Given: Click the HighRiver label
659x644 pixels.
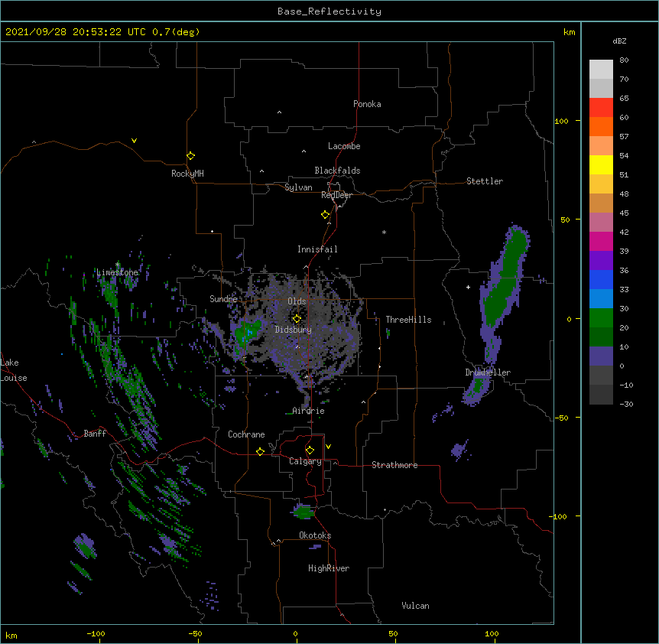Looking at the screenshot, I should pos(329,568).
